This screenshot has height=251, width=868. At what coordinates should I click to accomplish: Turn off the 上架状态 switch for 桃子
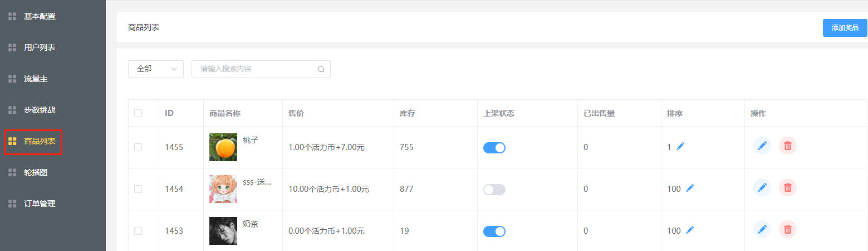pos(494,148)
